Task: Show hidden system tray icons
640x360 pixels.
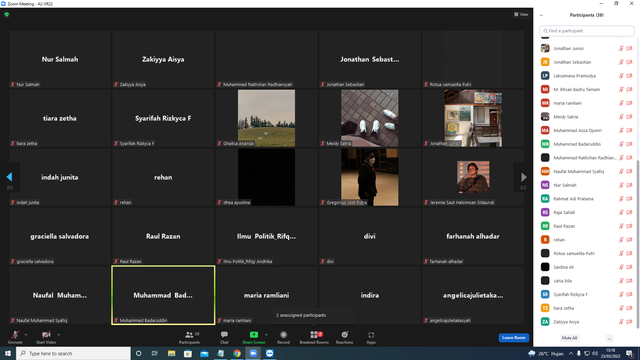Action: 571,353
